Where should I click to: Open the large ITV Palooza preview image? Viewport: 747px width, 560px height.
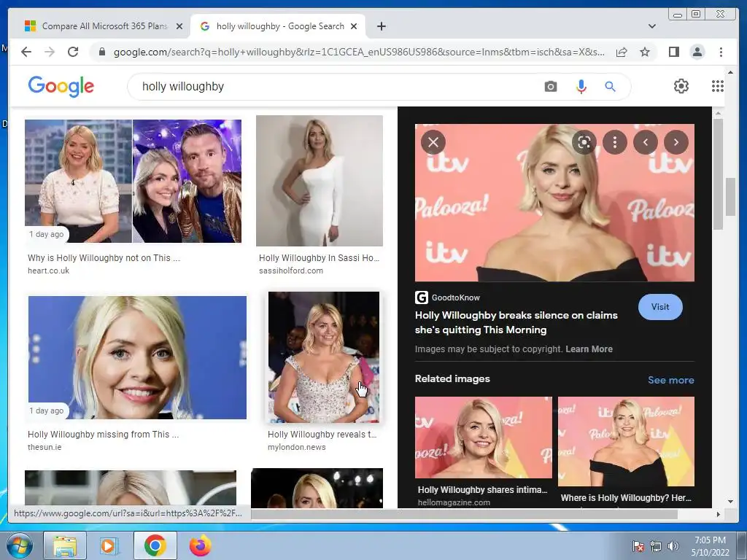click(554, 203)
